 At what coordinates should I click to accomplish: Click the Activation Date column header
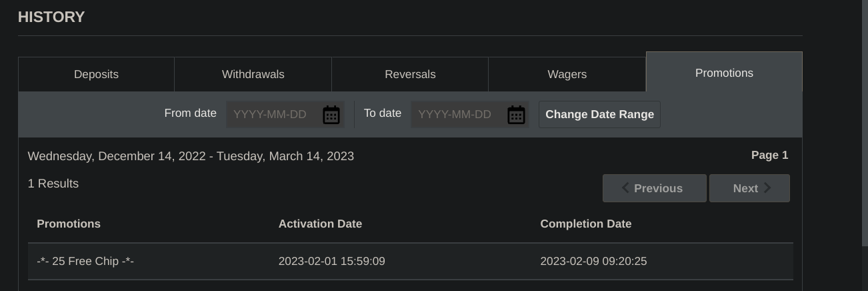[x=320, y=224]
